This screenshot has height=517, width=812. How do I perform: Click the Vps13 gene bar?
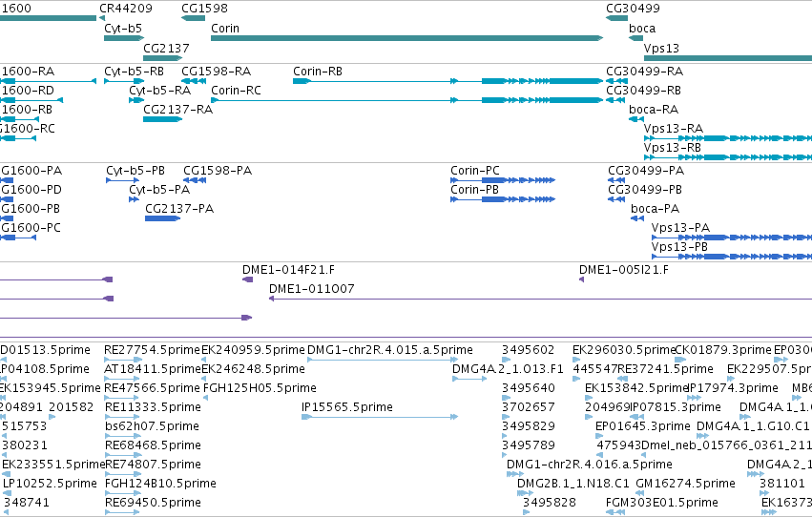[x=728, y=58]
